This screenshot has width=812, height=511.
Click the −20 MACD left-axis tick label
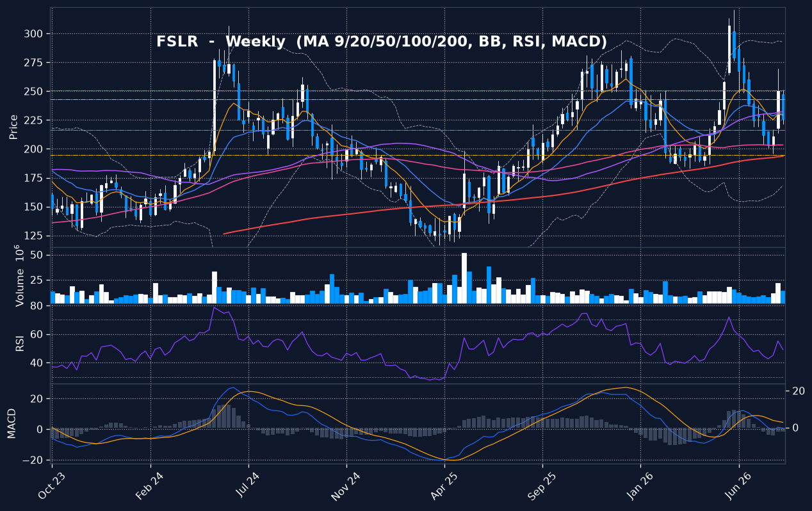pos(33,460)
